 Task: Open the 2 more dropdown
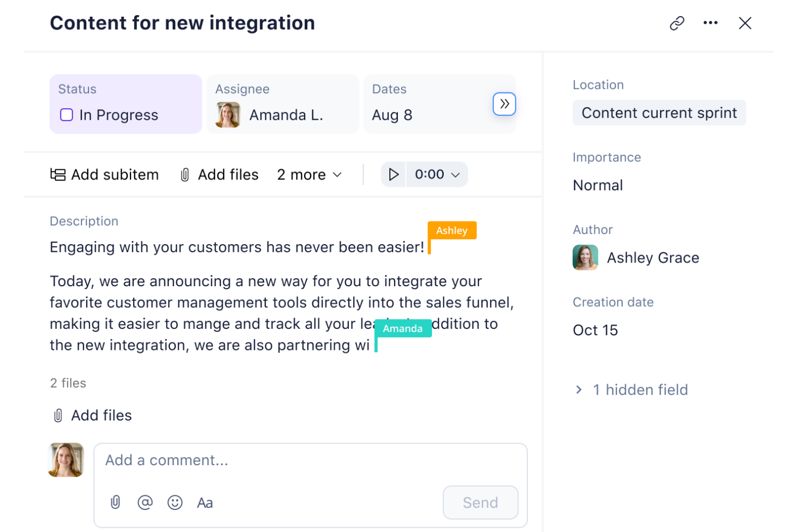[309, 174]
